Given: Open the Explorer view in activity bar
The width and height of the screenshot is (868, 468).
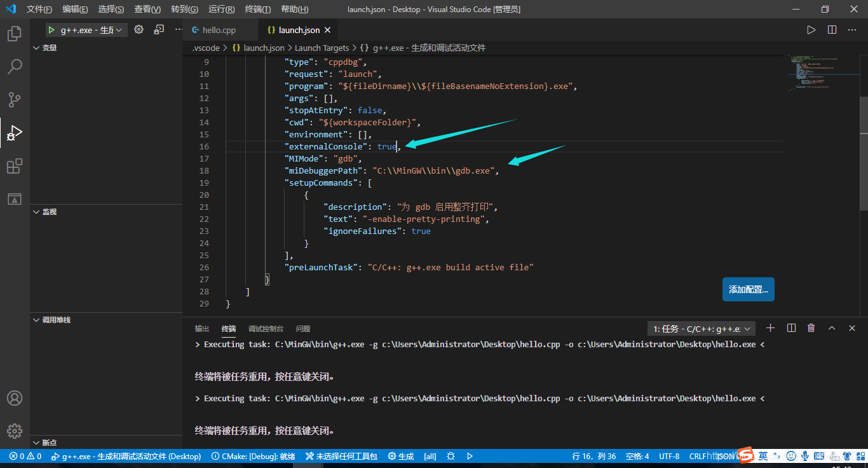Looking at the screenshot, I should [15, 33].
